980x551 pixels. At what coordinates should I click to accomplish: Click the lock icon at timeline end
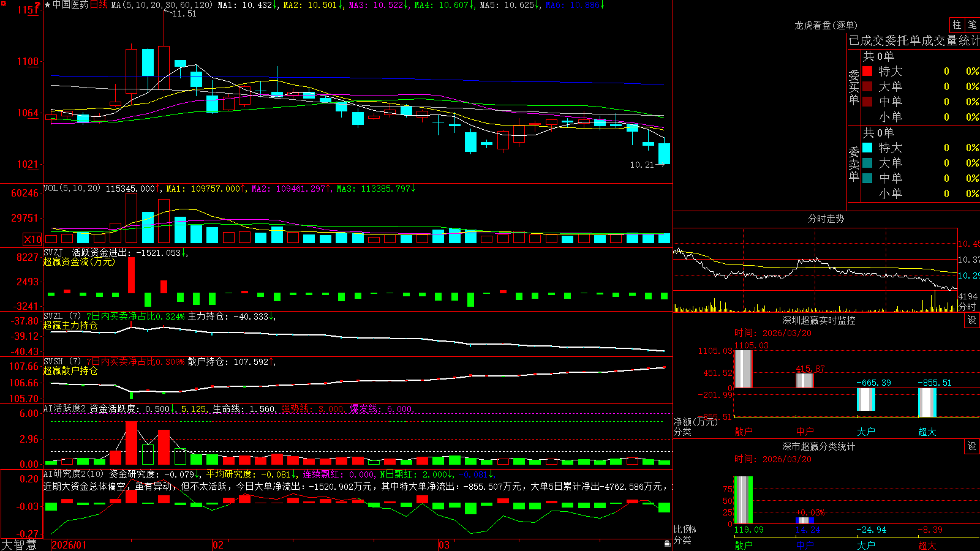click(667, 544)
